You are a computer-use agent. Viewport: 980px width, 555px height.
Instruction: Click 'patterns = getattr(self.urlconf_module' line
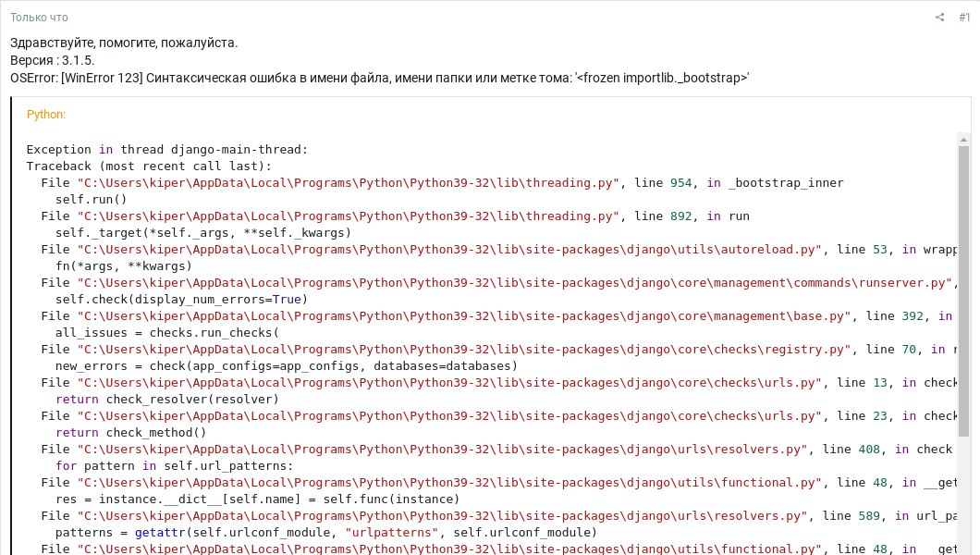coord(326,533)
